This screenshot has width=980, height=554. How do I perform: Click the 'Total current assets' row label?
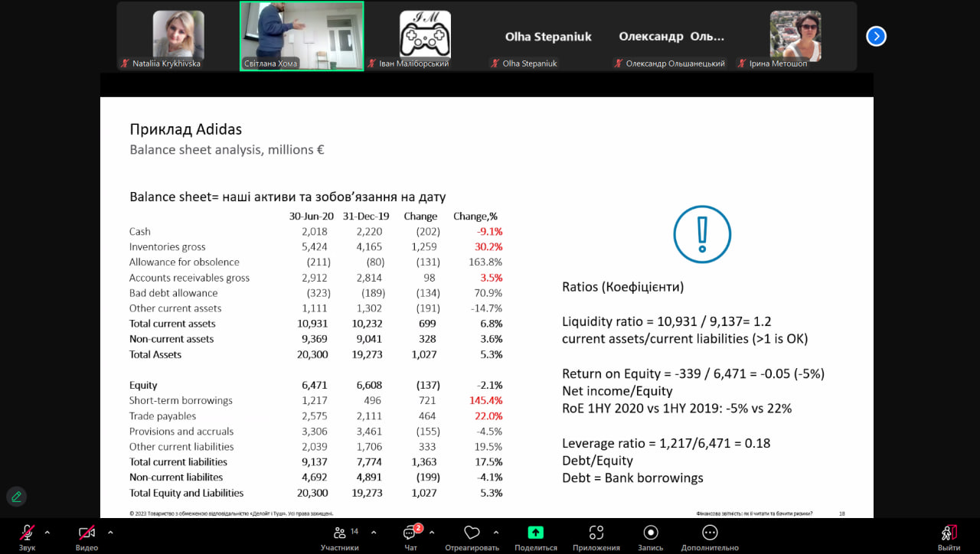pyautogui.click(x=172, y=324)
